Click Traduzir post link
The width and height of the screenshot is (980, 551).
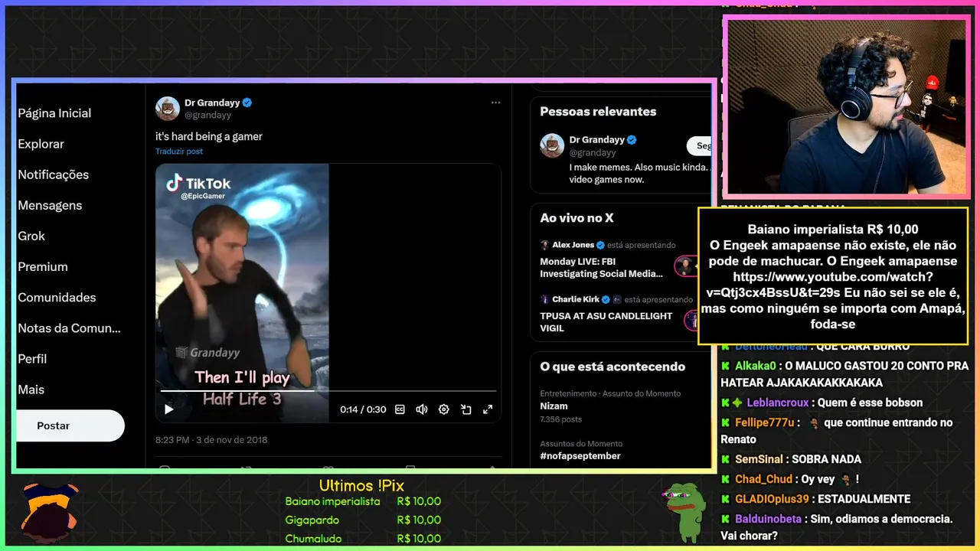click(179, 152)
